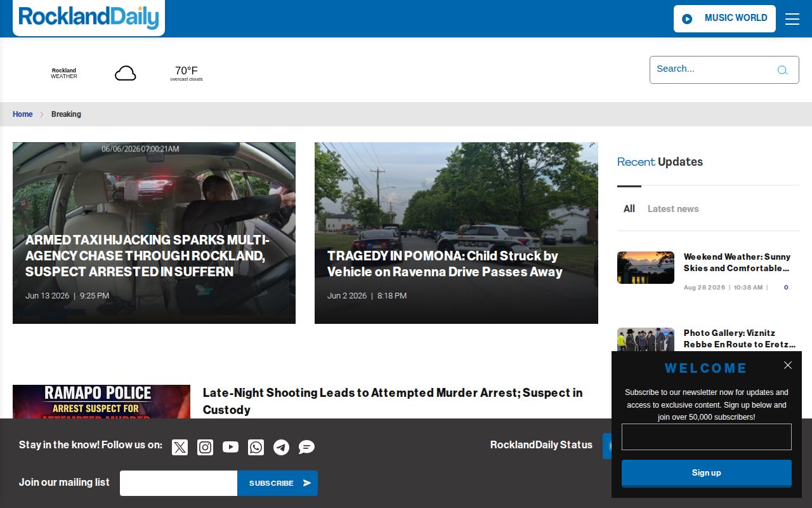Click the Sign up button
This screenshot has width=812, height=508.
click(x=707, y=473)
